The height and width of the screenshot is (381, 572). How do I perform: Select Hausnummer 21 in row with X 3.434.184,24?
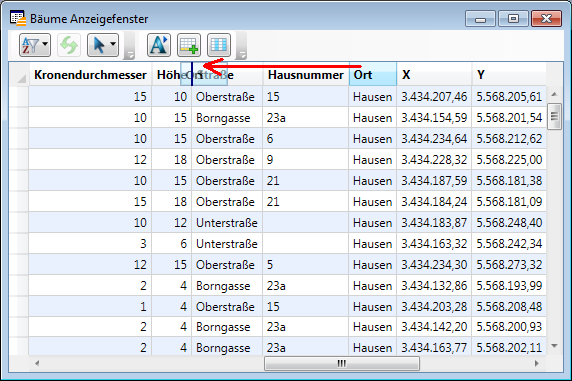pyautogui.click(x=305, y=201)
